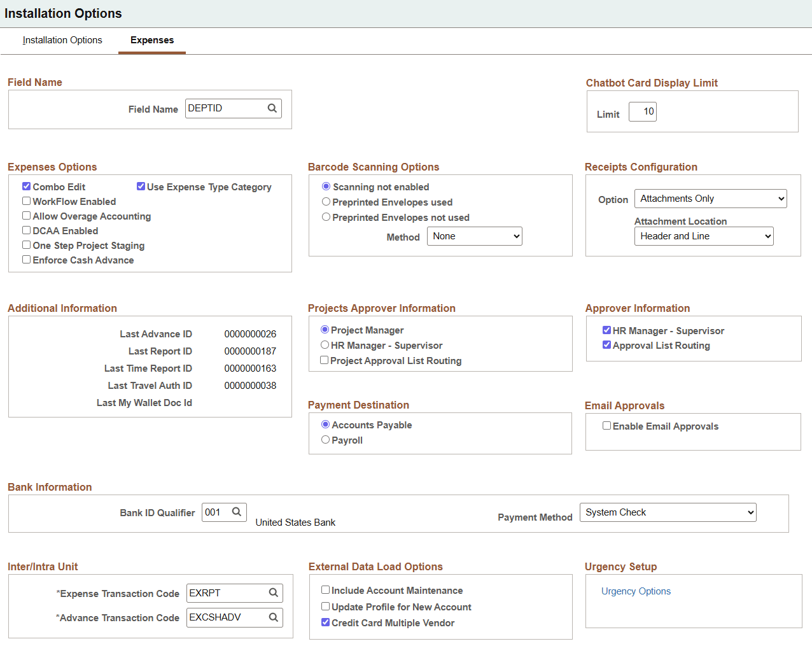Click the Chatbot Card Display Limit field
This screenshot has width=812, height=646.
[642, 111]
